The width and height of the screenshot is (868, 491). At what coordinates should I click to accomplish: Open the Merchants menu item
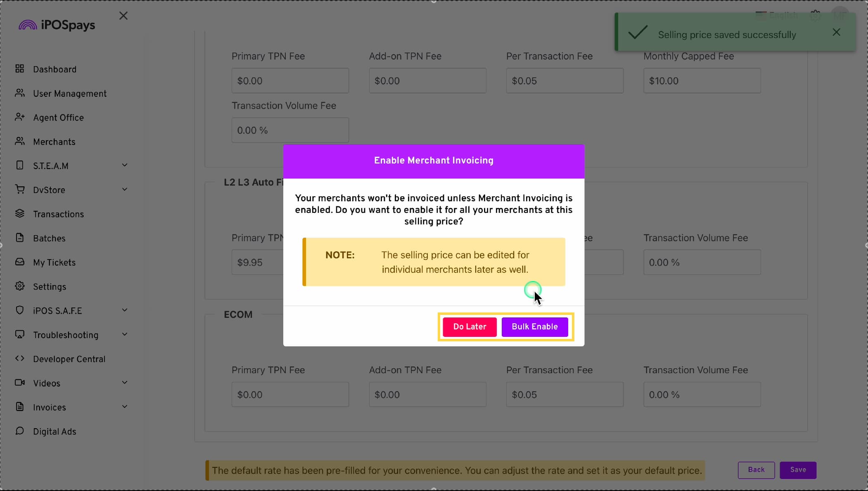(x=54, y=142)
